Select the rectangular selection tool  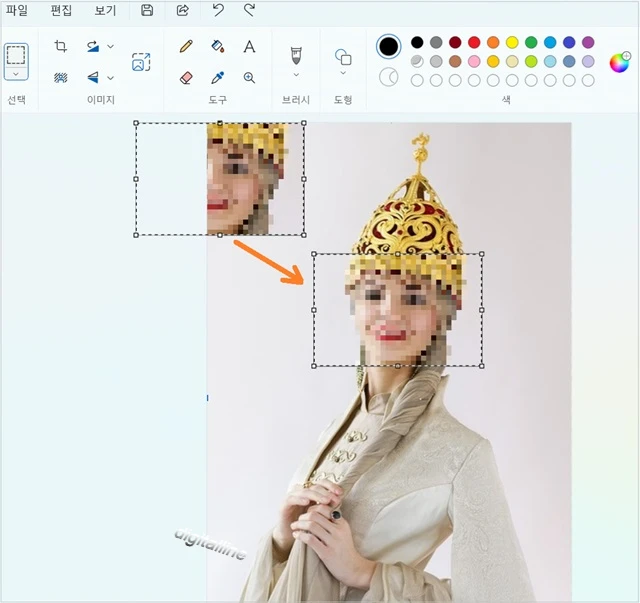point(16,55)
